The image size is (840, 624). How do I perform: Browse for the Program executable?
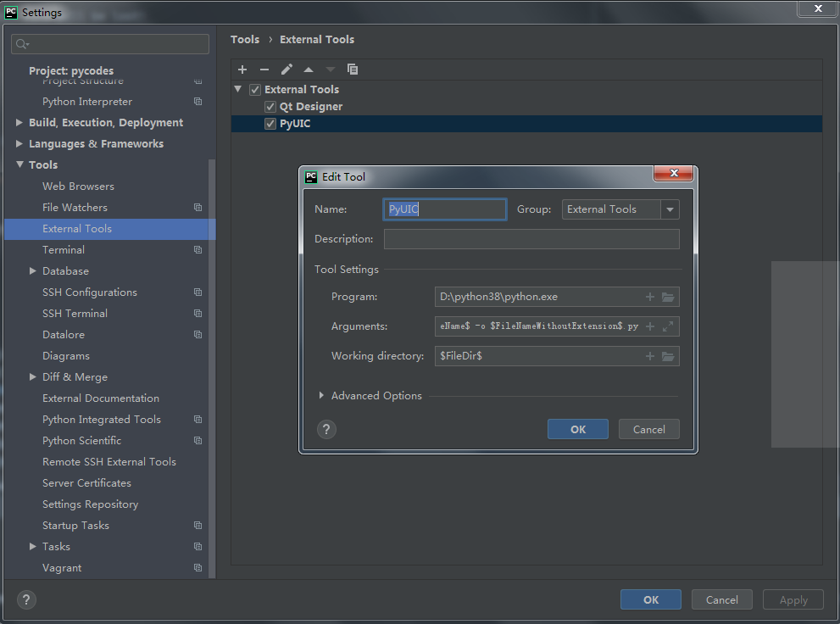click(669, 297)
